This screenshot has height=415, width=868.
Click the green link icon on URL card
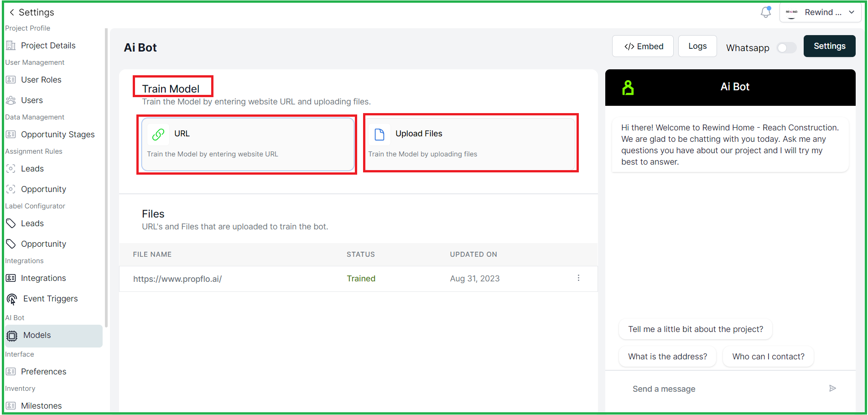[x=158, y=134]
